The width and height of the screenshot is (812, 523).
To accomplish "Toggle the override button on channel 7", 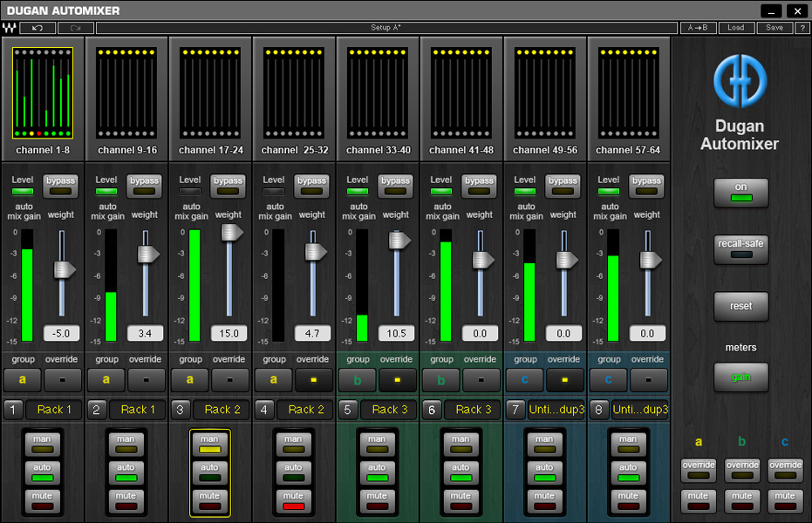I will tap(564, 380).
